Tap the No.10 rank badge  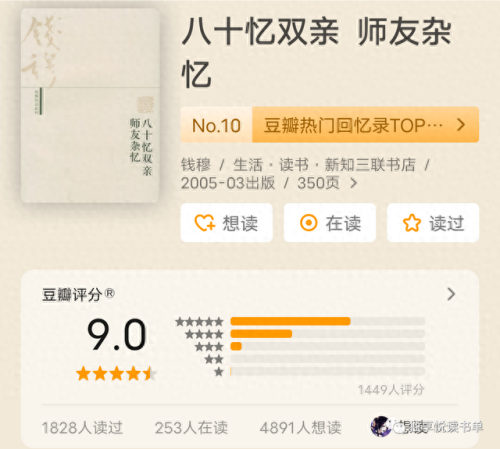(x=216, y=125)
